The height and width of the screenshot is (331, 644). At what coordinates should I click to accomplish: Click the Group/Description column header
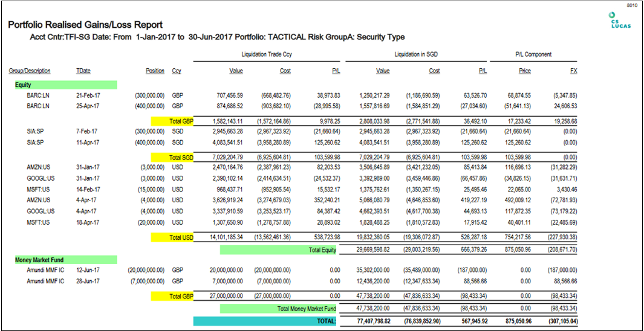[30, 71]
